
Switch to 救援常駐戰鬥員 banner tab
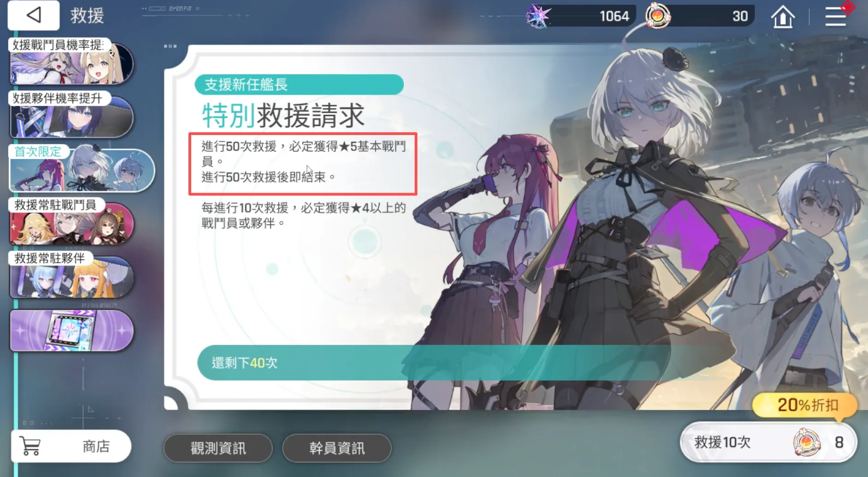click(72, 222)
